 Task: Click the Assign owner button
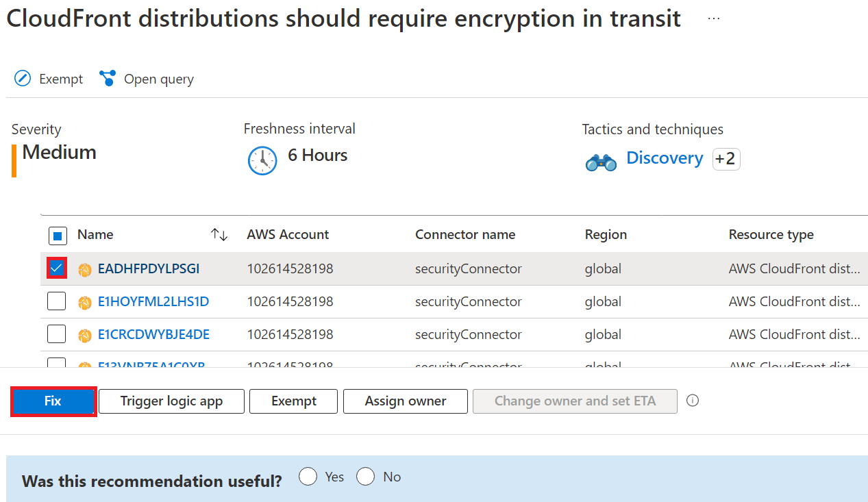click(x=405, y=401)
